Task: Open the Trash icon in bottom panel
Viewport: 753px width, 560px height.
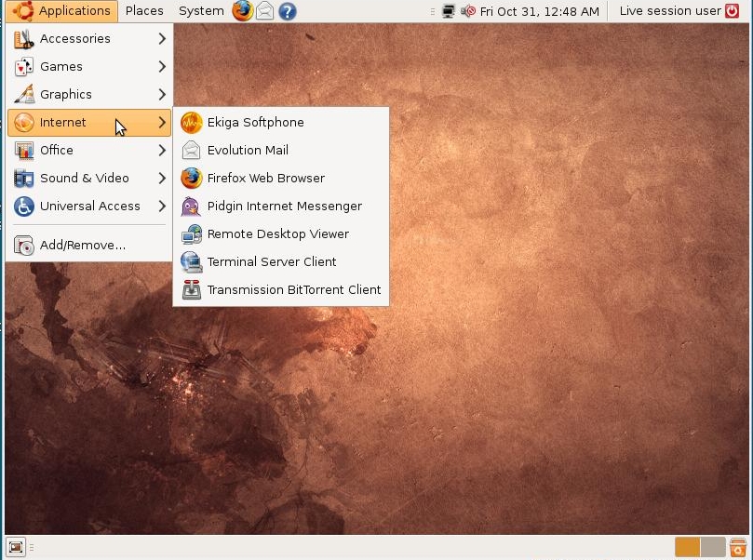Action: tap(737, 548)
